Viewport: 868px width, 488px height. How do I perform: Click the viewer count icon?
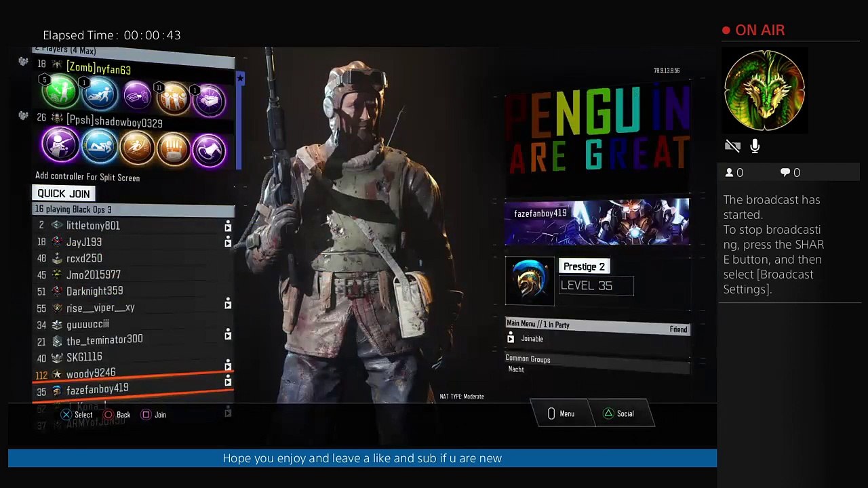coord(730,173)
